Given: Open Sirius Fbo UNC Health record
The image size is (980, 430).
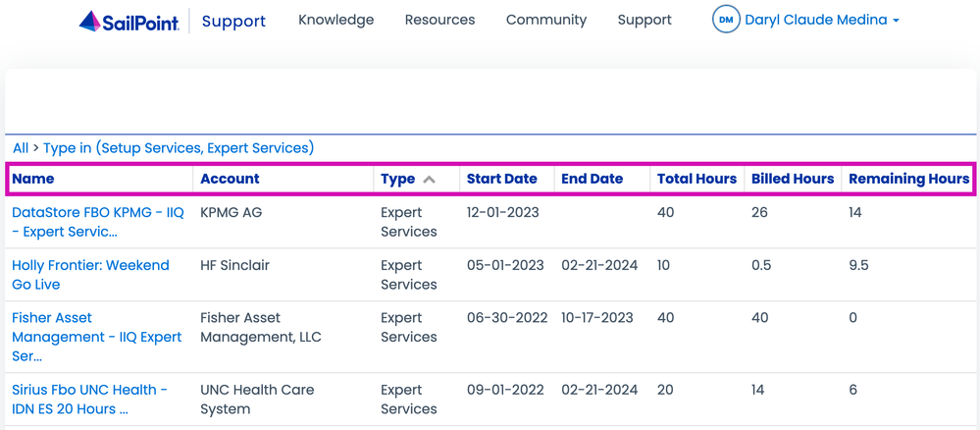Looking at the screenshot, I should pyautogui.click(x=89, y=399).
